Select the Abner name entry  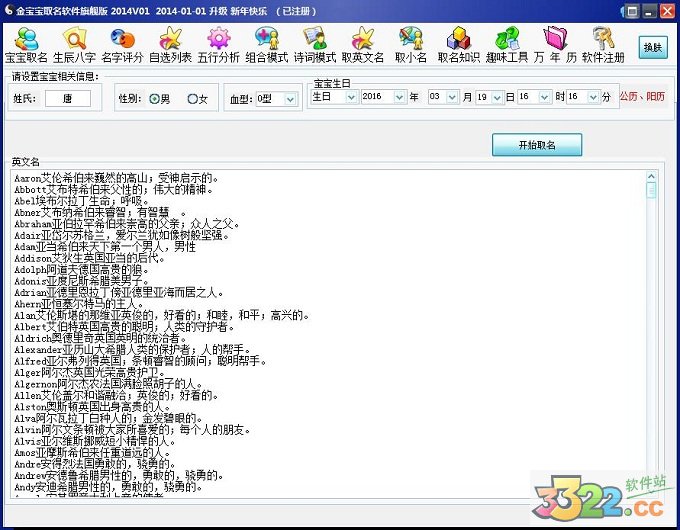tap(100, 213)
